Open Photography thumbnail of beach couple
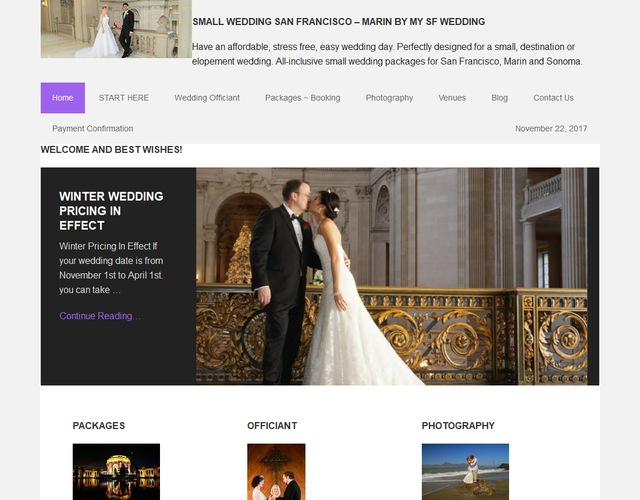Screen dimensions: 640x500 (465, 472)
